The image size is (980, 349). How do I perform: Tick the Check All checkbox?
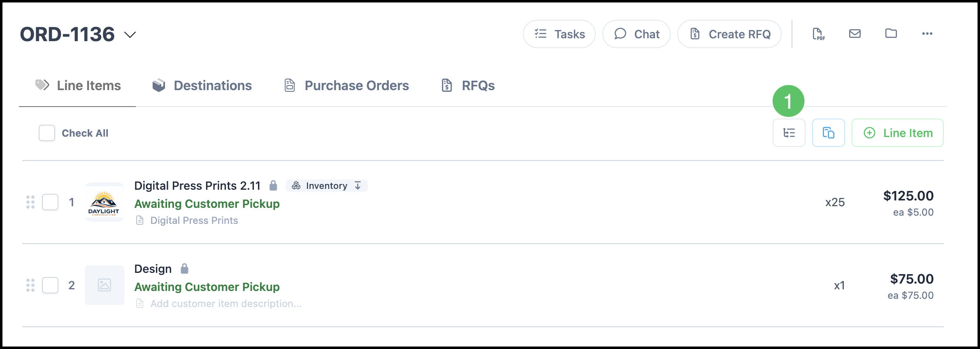47,133
